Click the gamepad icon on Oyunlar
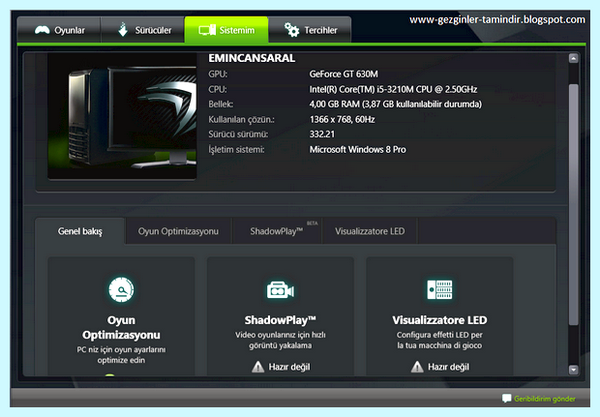This screenshot has height=417, width=600. pos(42,30)
